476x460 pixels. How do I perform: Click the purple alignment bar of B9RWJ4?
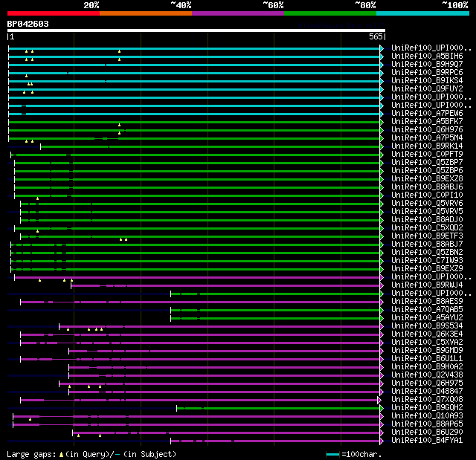coord(225,286)
